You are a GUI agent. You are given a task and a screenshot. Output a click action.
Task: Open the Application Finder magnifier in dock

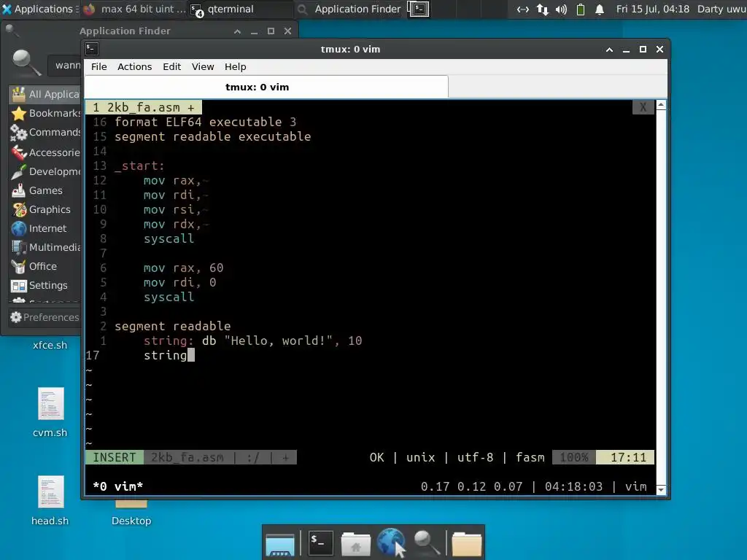426,542
